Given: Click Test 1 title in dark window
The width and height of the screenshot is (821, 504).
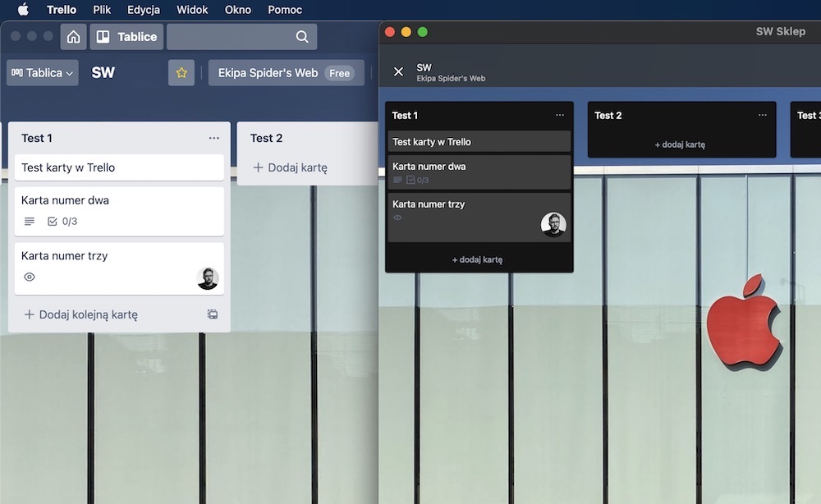Looking at the screenshot, I should point(405,116).
